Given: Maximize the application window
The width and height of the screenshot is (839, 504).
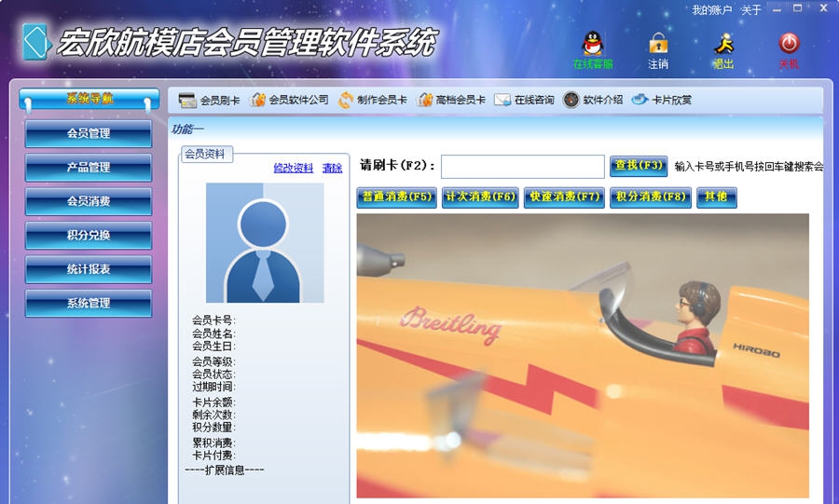Looking at the screenshot, I should coord(797,8).
